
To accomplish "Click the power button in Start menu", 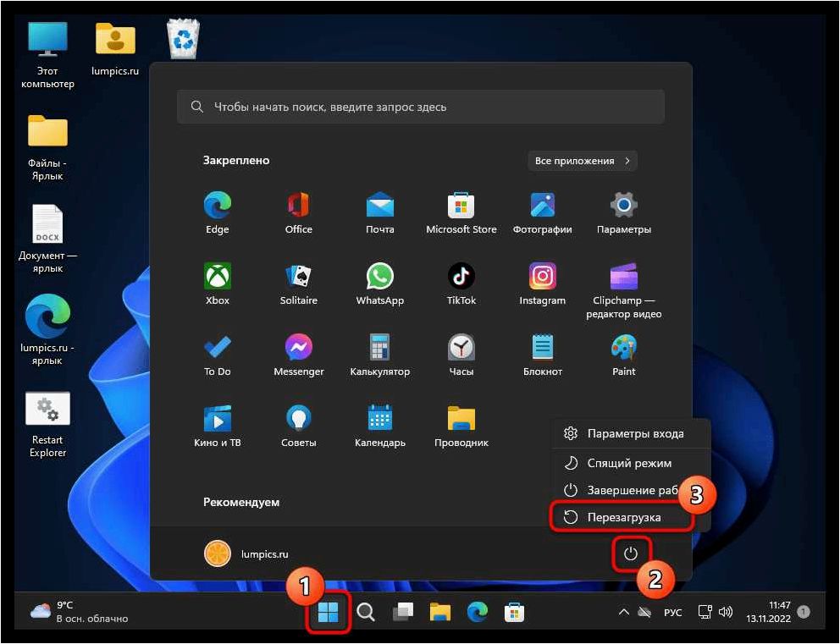I will [631, 553].
